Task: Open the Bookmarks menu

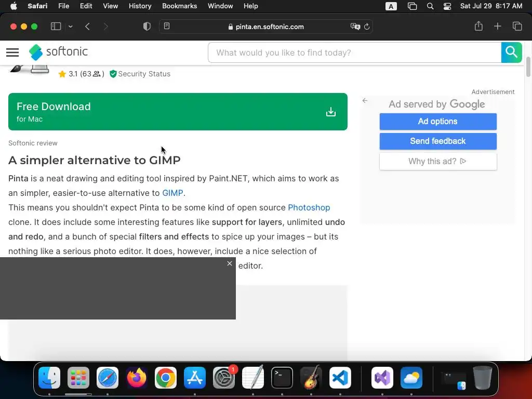Action: [179, 6]
